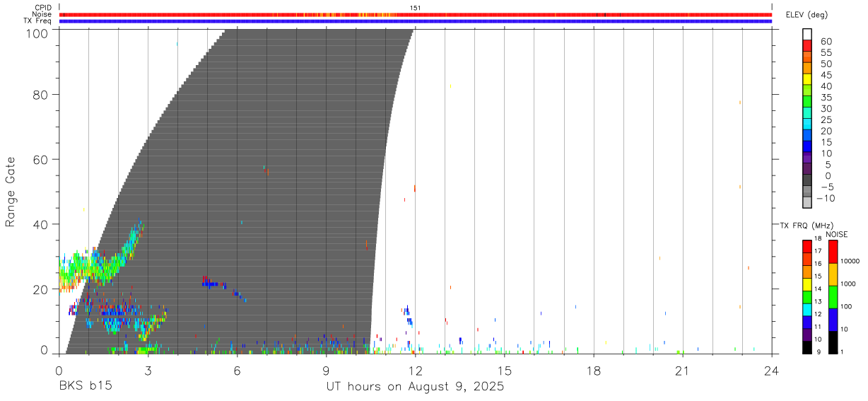Select the green ELEV segment between 30 and 35

point(807,102)
